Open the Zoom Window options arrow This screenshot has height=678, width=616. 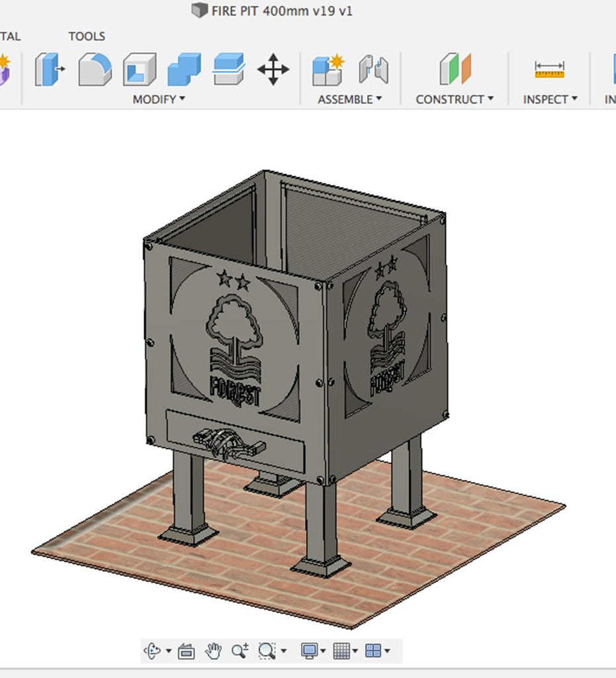[283, 651]
